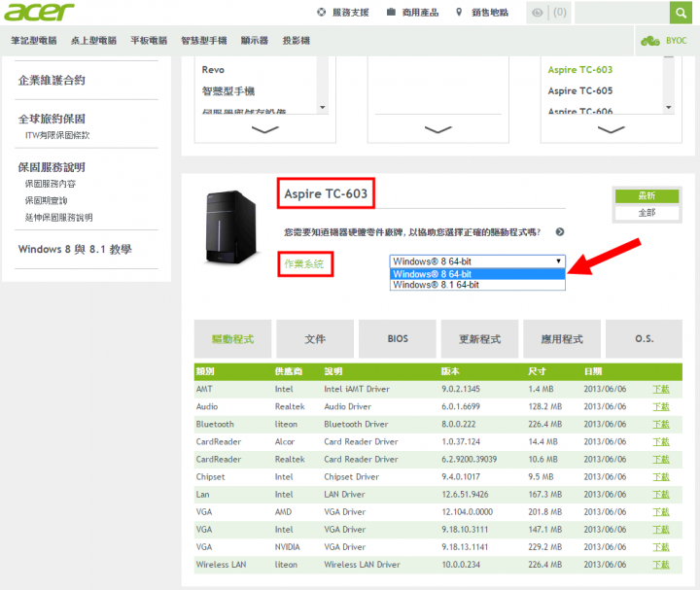Open the 保固服務內容 sidebar link
This screenshot has width=700, height=590.
coord(50,184)
